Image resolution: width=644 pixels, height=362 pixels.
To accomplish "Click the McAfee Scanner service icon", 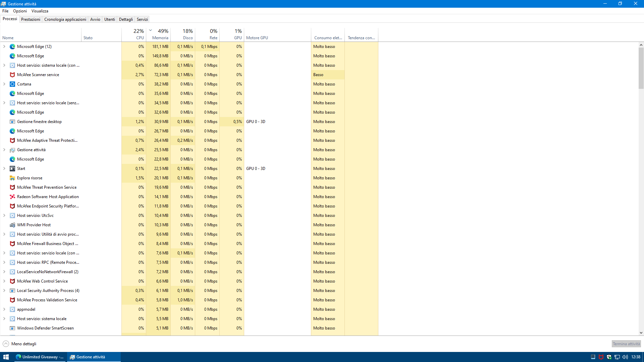I will (12, 75).
